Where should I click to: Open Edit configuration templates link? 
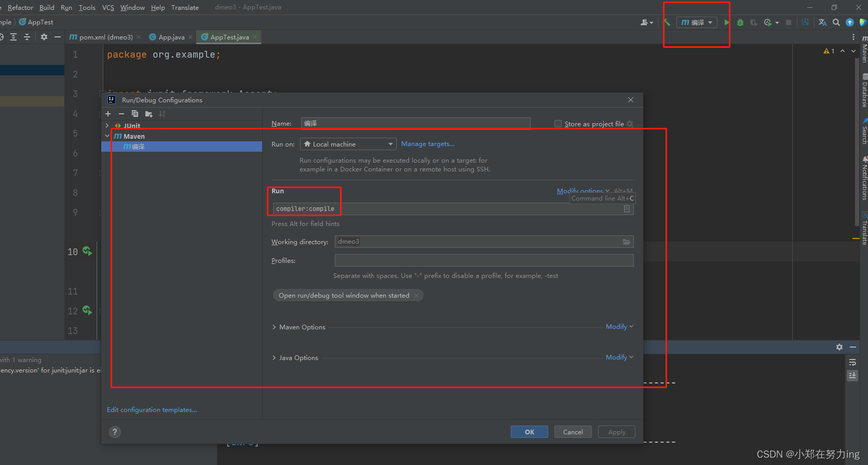(x=152, y=410)
